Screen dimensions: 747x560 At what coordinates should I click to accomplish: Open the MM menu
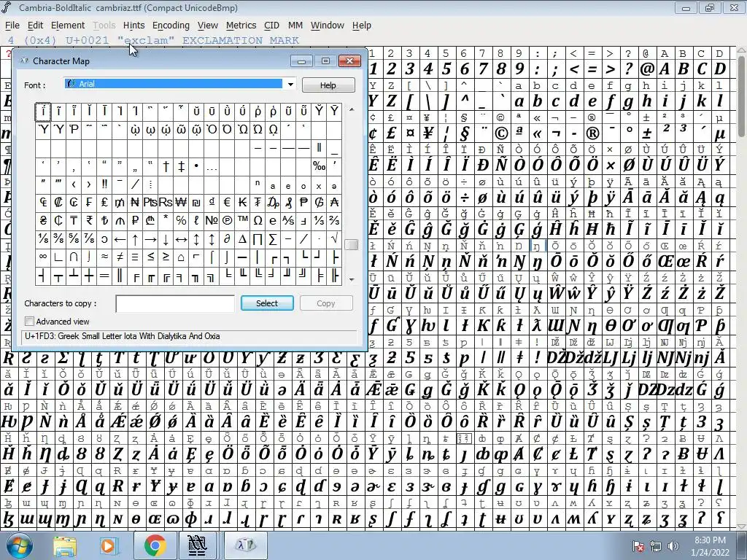click(x=295, y=26)
